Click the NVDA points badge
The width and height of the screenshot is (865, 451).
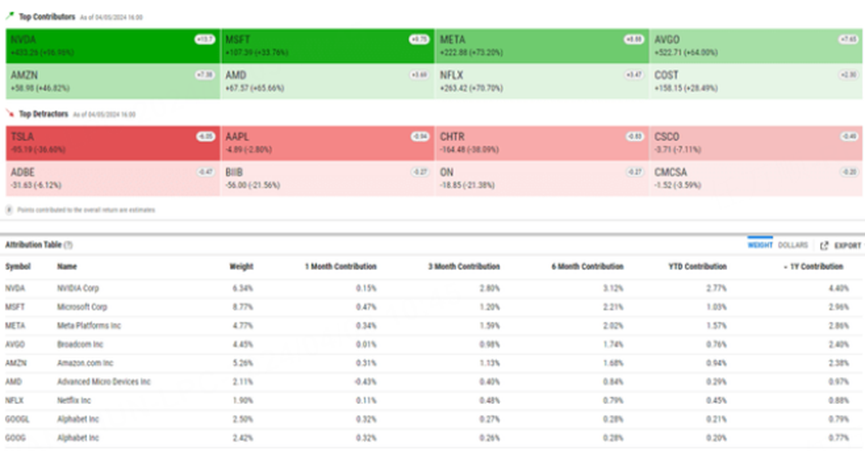205,39
